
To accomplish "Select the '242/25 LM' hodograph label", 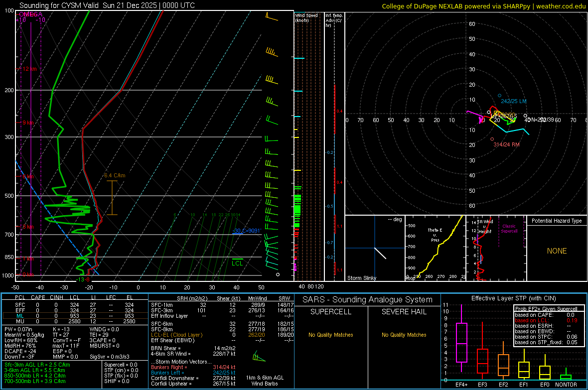I will 513,101.
